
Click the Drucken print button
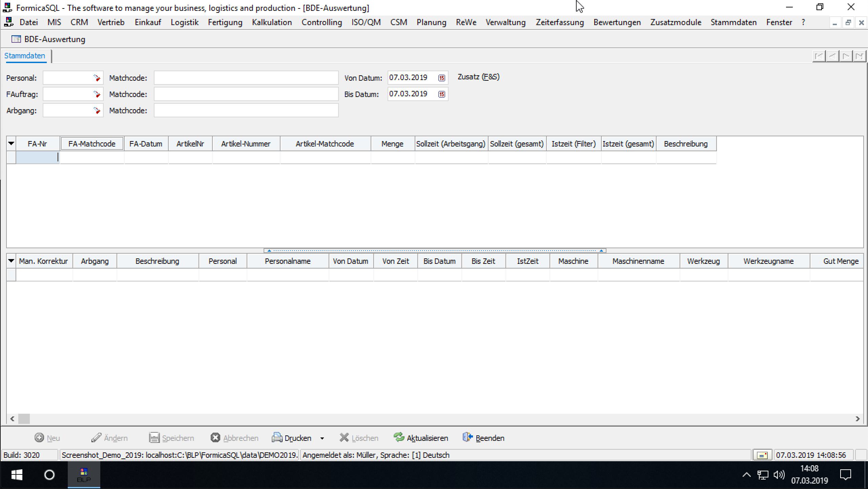[292, 438]
